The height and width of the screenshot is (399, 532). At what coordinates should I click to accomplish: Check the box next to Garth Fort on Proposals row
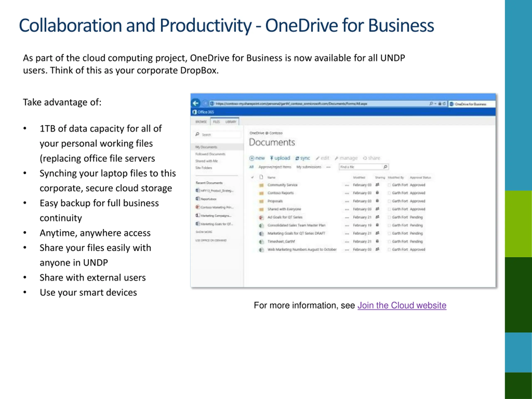(x=389, y=201)
